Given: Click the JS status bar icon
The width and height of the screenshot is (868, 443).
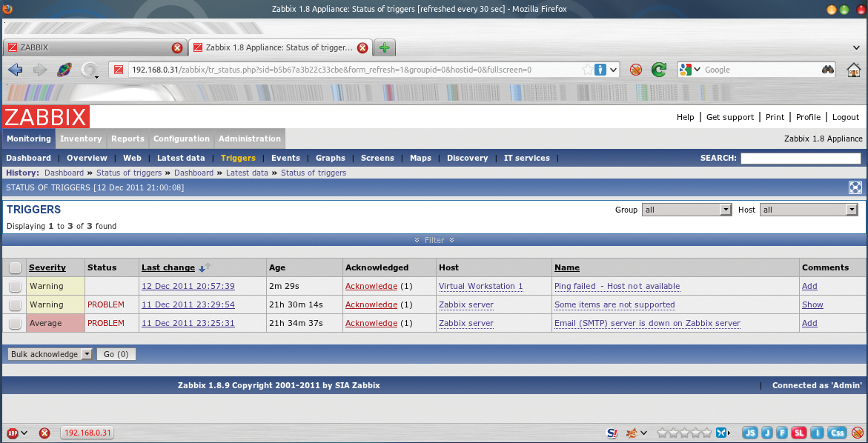Looking at the screenshot, I should pos(750,433).
